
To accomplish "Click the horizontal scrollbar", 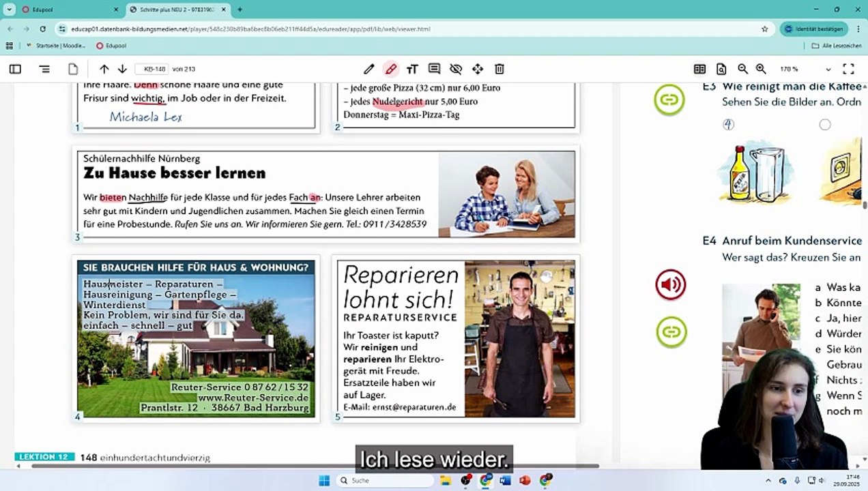I will [x=314, y=466].
